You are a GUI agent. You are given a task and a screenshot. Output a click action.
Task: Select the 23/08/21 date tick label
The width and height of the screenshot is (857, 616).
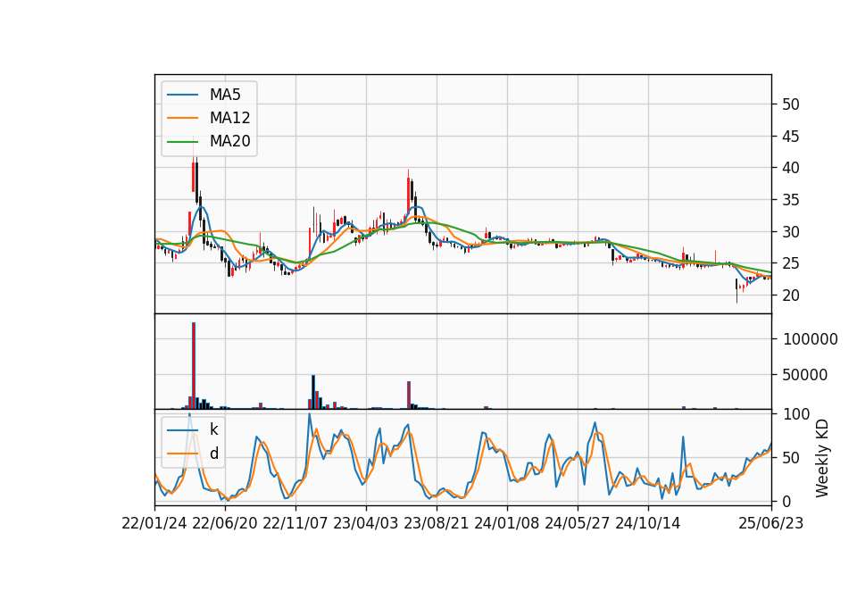click(437, 523)
